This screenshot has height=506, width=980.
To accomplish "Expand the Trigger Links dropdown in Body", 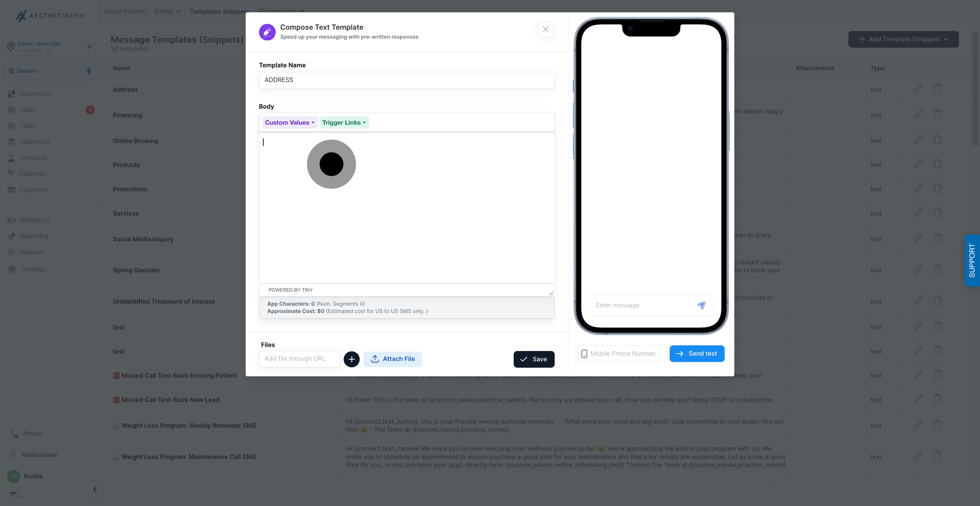I will (344, 123).
